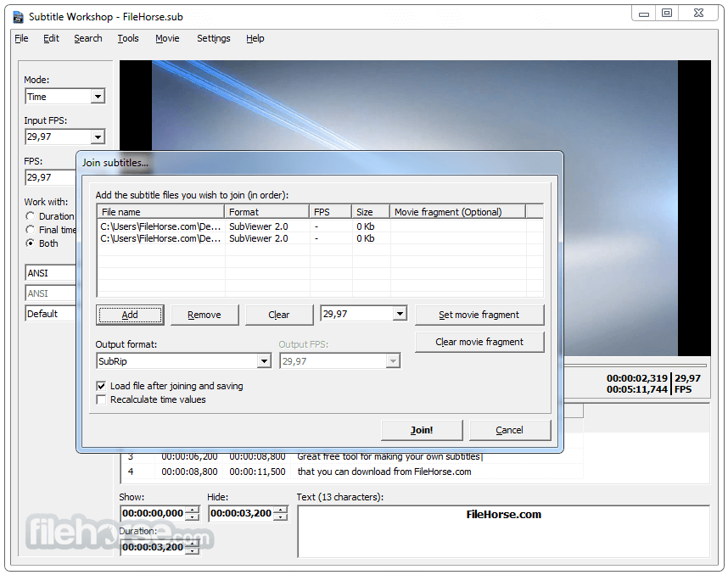Click the 00:00:02,319 current time display
This screenshot has width=728, height=575.
[x=636, y=378]
